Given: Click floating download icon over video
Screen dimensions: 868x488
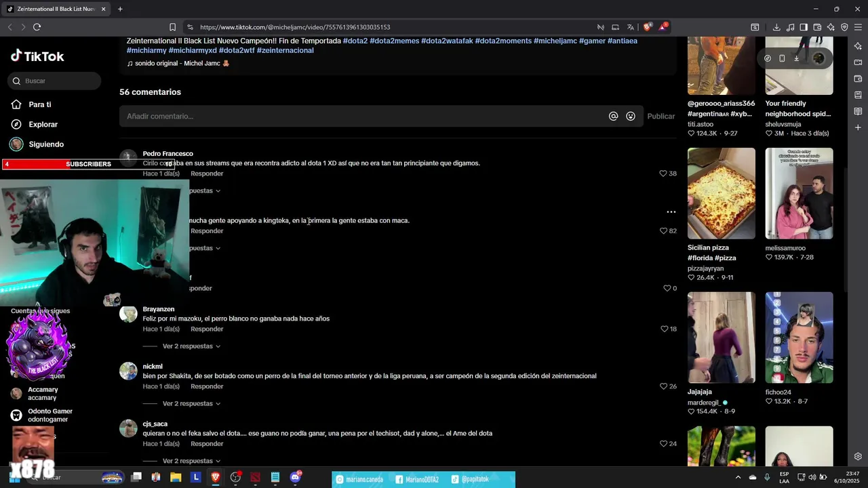Looking at the screenshot, I should click(x=796, y=58).
